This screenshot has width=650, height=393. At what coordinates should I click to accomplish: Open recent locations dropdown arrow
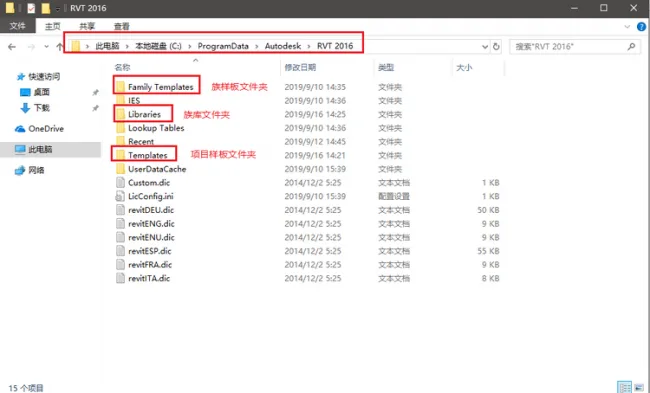click(46, 47)
